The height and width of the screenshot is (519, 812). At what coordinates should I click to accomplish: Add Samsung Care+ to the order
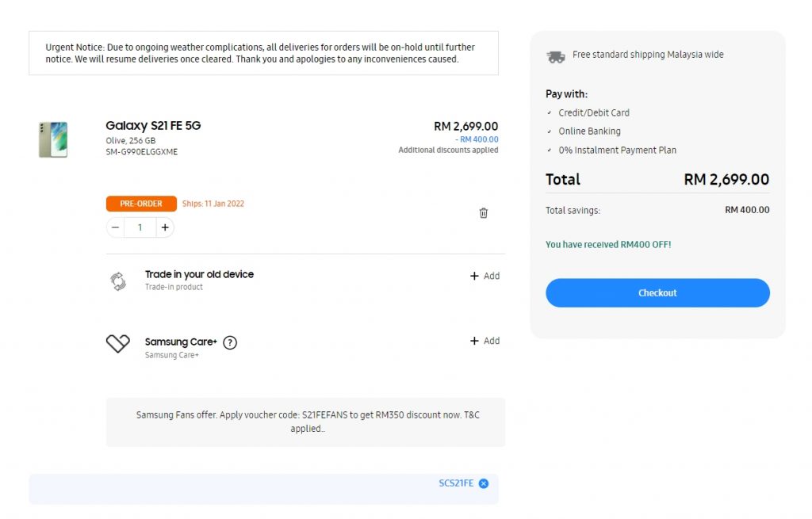pos(485,342)
